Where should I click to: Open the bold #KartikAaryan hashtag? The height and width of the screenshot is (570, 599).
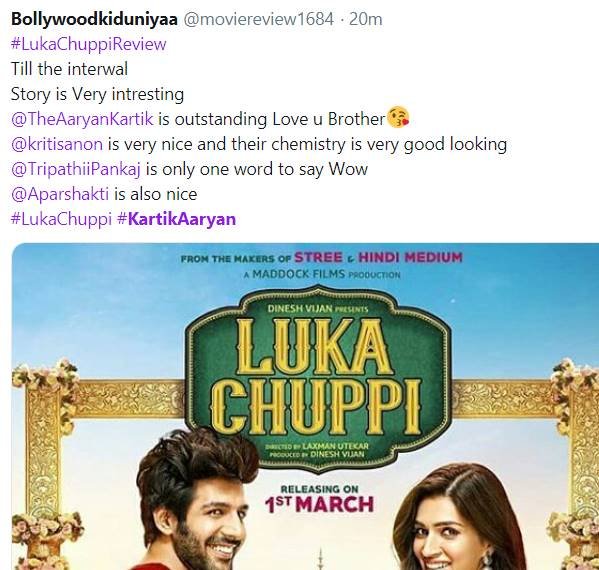(176, 219)
